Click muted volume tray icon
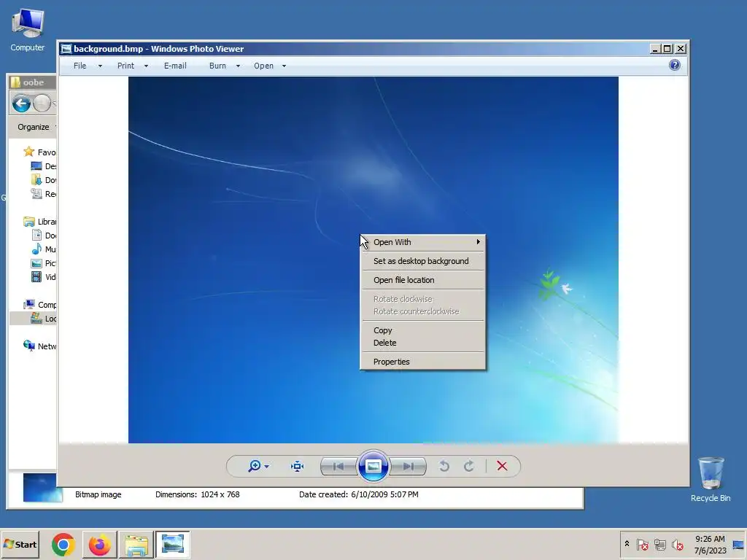The width and height of the screenshot is (747, 560). [677, 544]
